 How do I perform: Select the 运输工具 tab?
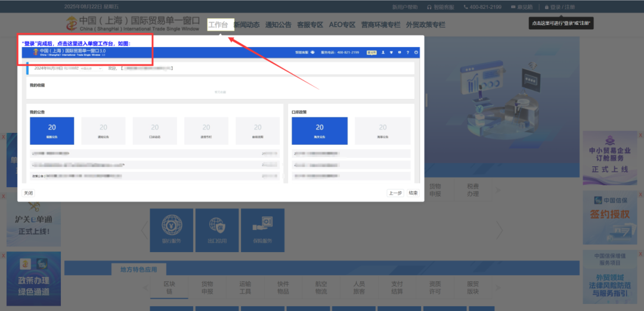click(245, 287)
